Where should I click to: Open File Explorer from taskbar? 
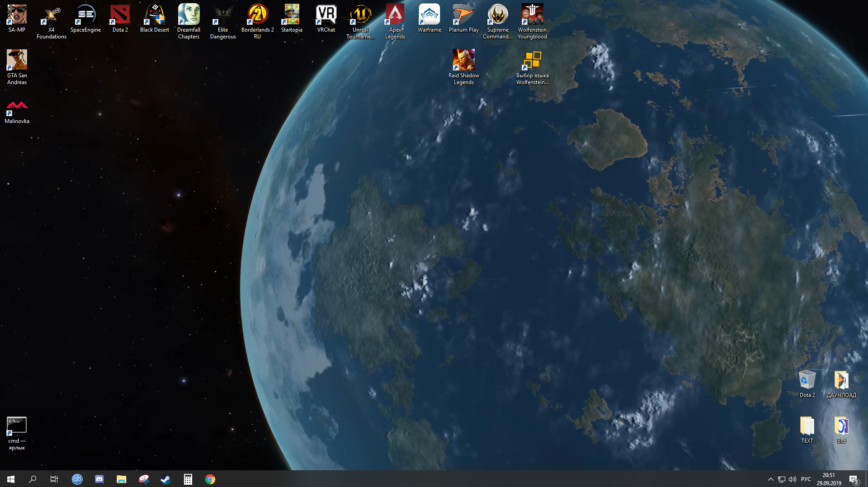coord(121,479)
